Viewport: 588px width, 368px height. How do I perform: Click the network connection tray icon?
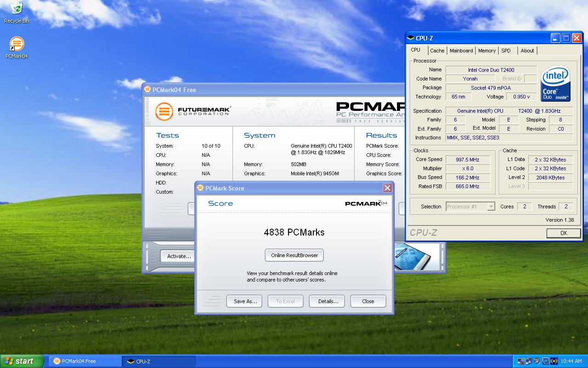click(x=529, y=361)
